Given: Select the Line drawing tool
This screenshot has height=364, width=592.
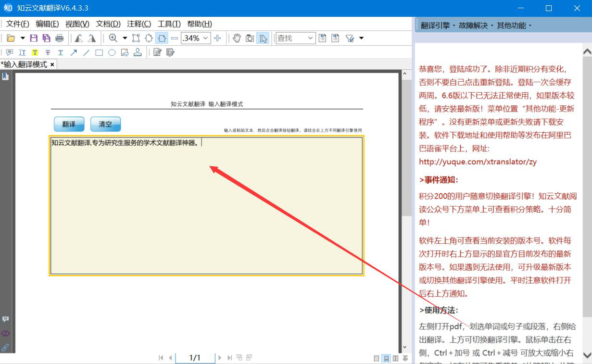Looking at the screenshot, I should [x=87, y=52].
